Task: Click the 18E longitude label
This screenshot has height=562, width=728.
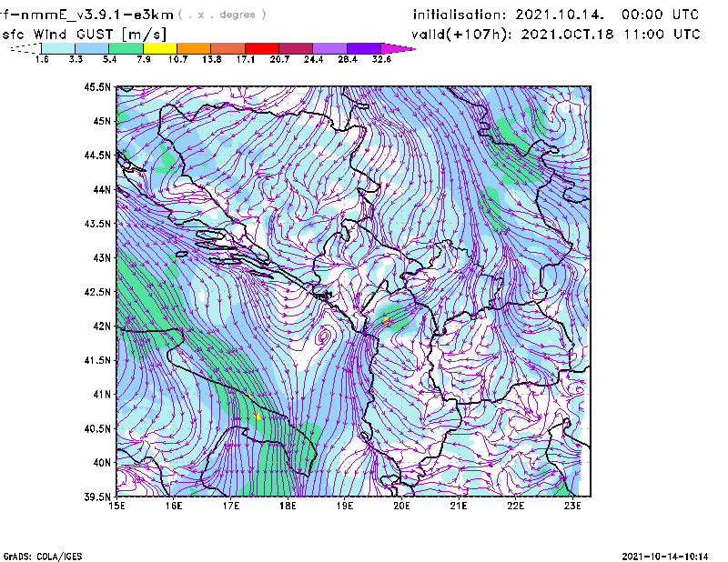Action: (x=288, y=506)
